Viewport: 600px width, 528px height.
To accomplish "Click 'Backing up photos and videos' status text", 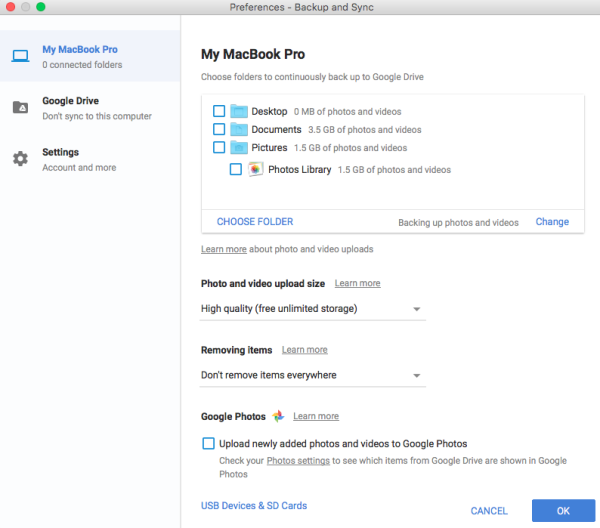I will (458, 223).
